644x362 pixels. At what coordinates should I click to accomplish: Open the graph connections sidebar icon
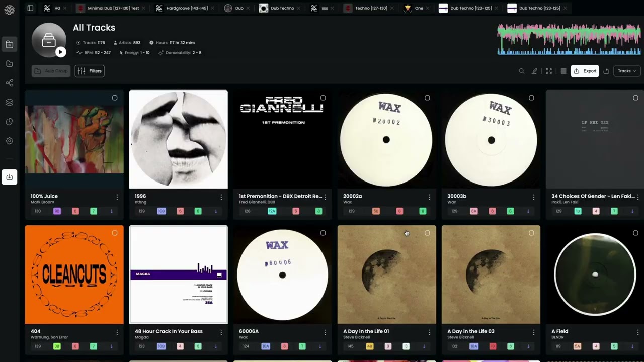click(9, 83)
